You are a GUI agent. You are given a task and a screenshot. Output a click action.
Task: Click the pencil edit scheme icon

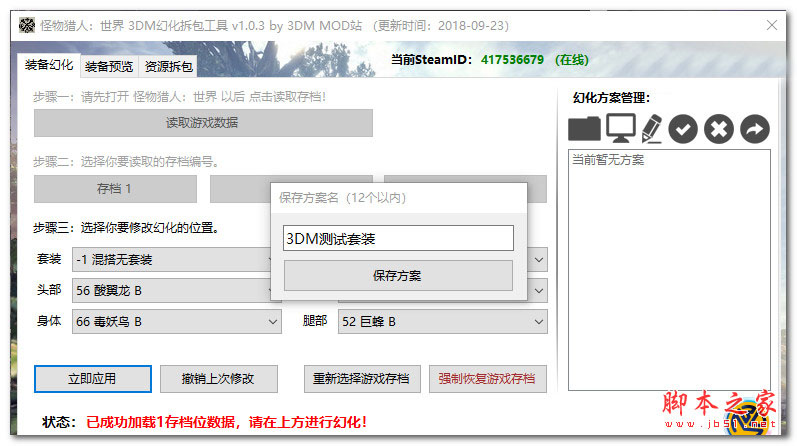pos(652,129)
